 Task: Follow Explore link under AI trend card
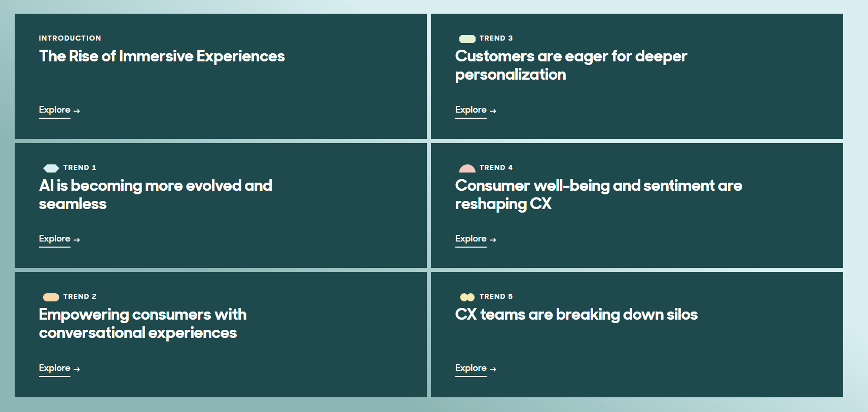pyautogui.click(x=55, y=238)
